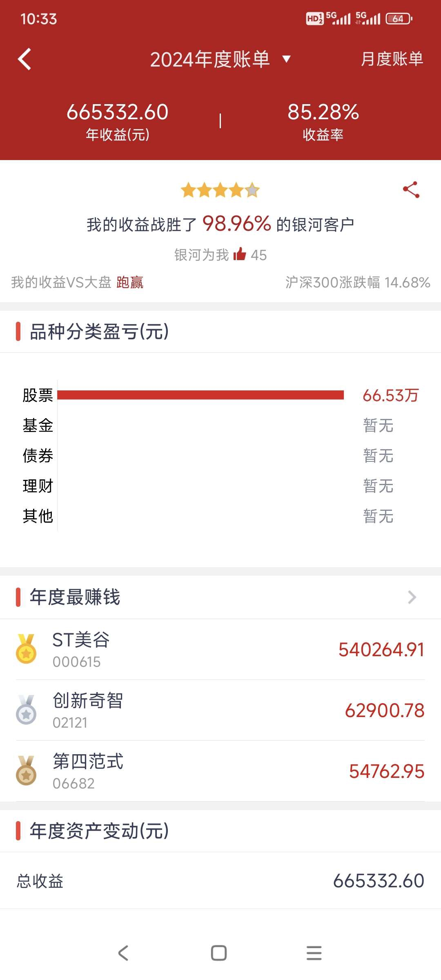This screenshot has height=980, width=441.
Task: Tap the bronze medal icon beside 第四范式
Action: point(26,771)
